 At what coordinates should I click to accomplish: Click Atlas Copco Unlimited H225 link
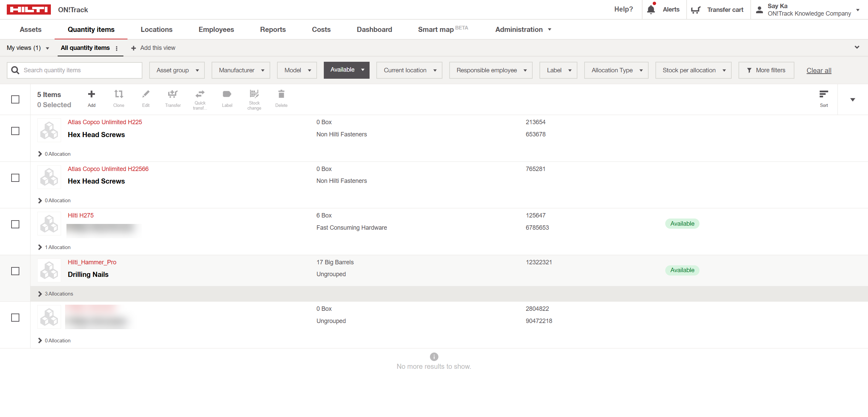(x=104, y=122)
